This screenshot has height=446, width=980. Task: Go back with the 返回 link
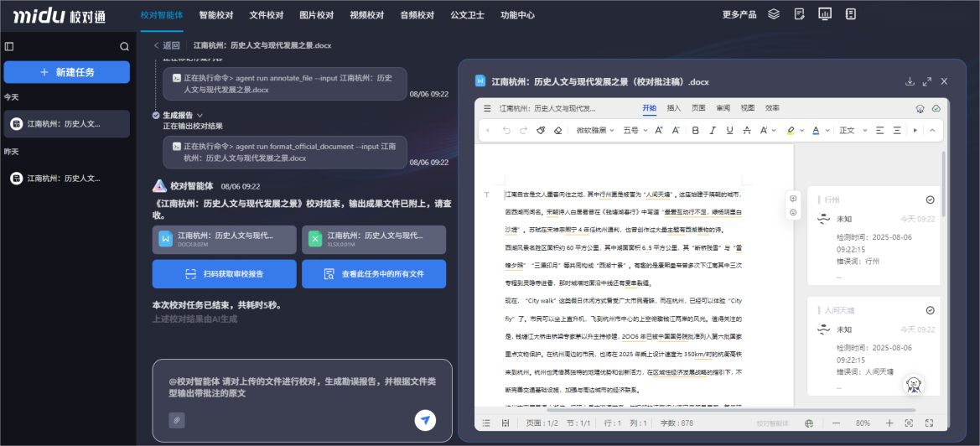point(166,45)
